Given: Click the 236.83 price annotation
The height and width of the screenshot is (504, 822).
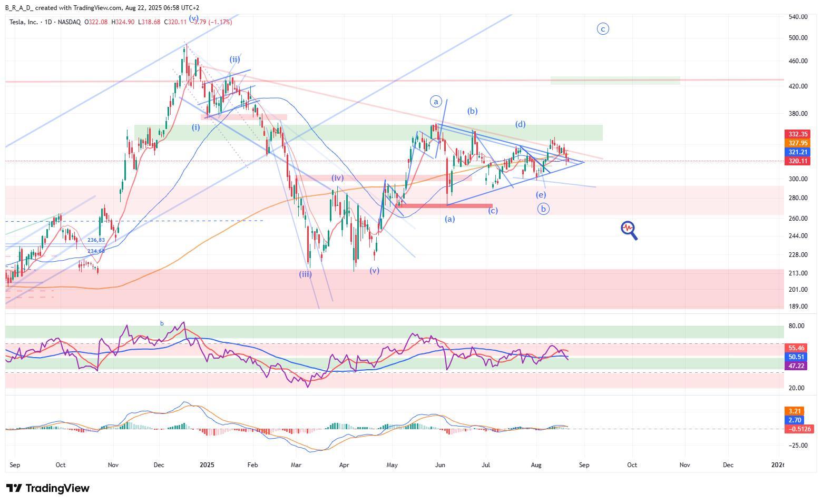Looking at the screenshot, I should point(96,240).
